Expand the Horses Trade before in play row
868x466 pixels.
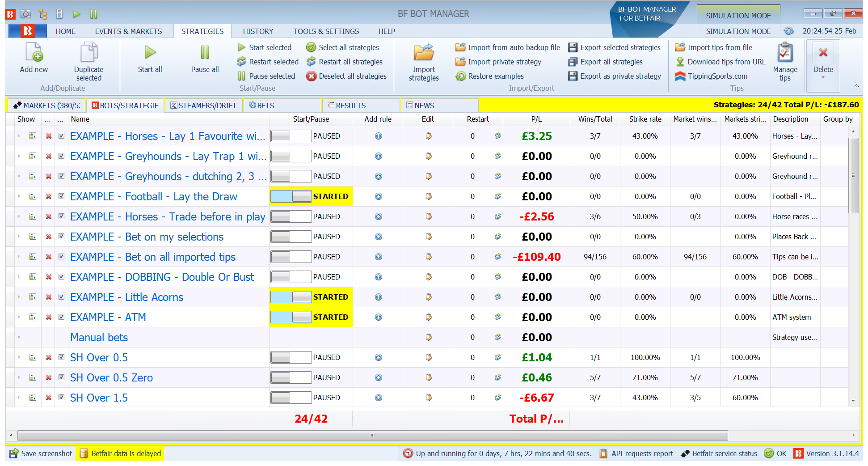pos(19,216)
